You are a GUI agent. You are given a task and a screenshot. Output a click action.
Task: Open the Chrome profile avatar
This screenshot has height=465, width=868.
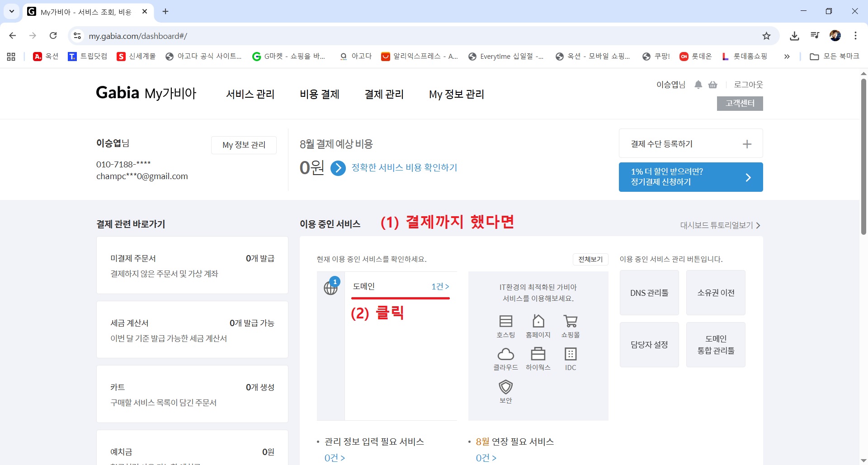(x=835, y=36)
